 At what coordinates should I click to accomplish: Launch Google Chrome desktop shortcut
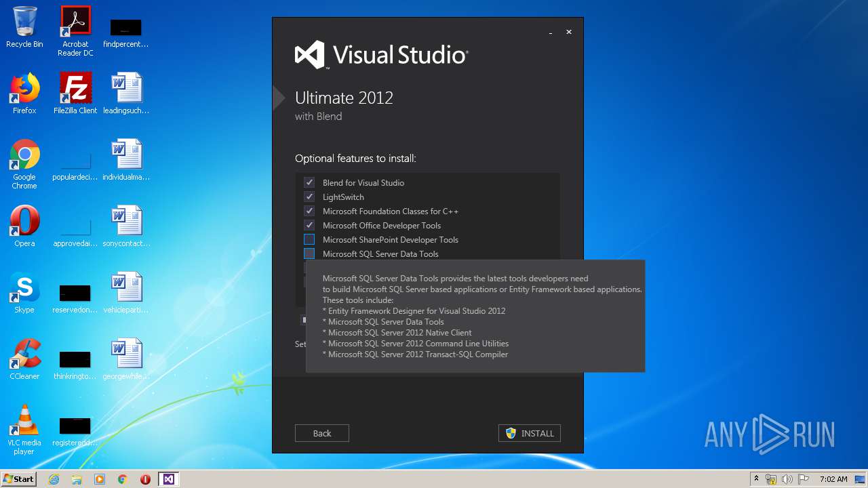(x=24, y=165)
